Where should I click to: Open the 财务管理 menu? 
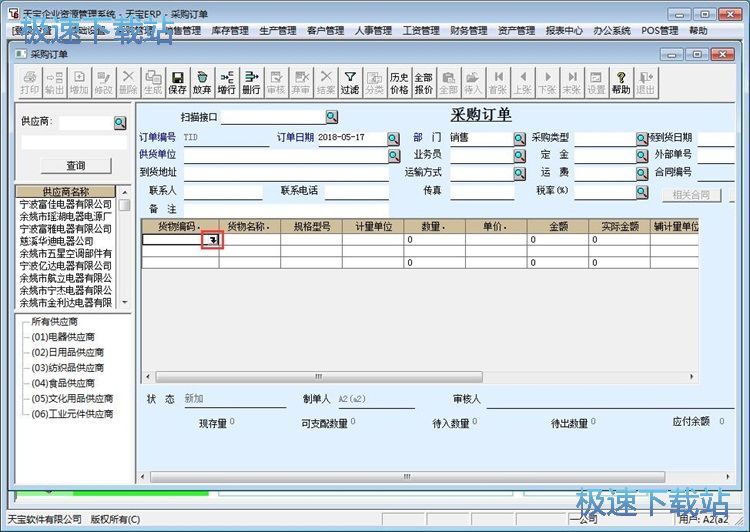(468, 31)
